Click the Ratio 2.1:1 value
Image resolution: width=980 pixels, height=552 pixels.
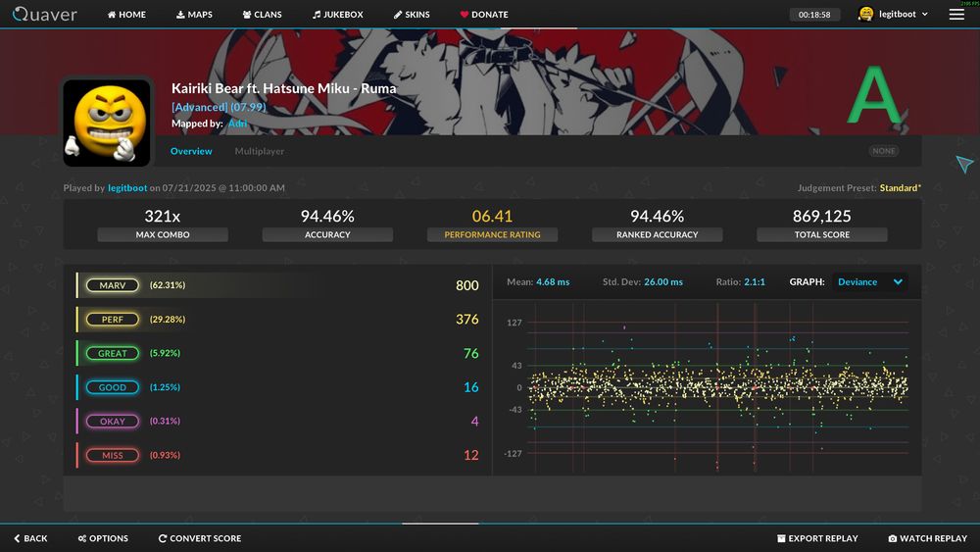click(755, 282)
